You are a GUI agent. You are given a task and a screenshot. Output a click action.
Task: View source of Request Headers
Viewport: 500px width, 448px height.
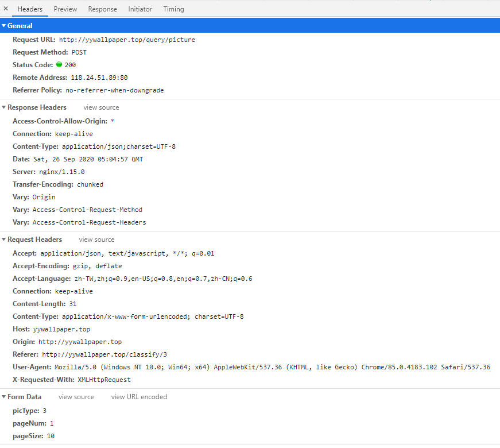click(x=96, y=240)
